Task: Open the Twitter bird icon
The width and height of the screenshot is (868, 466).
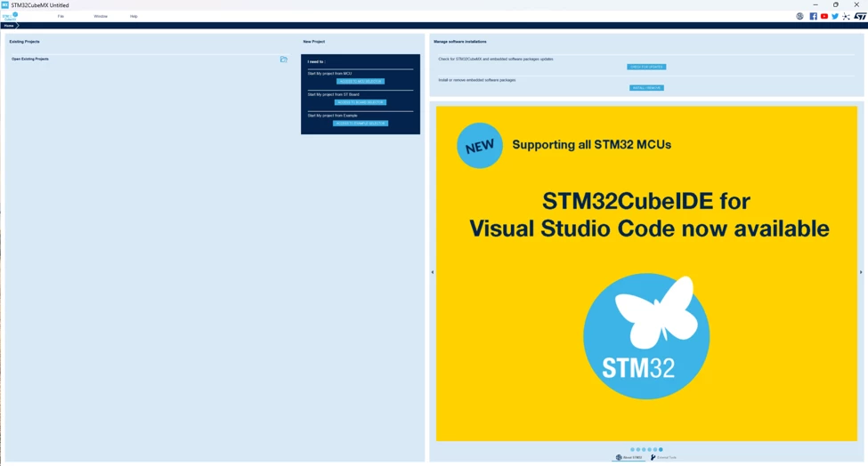Action: (x=835, y=17)
